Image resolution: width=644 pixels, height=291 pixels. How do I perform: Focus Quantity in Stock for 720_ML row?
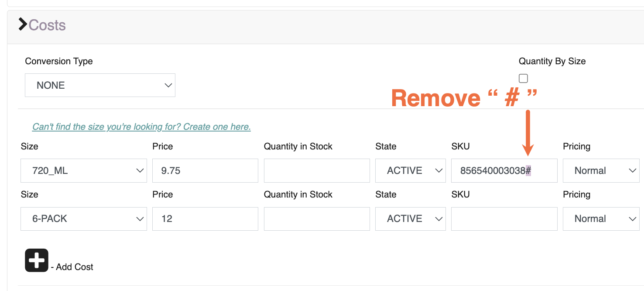317,170
